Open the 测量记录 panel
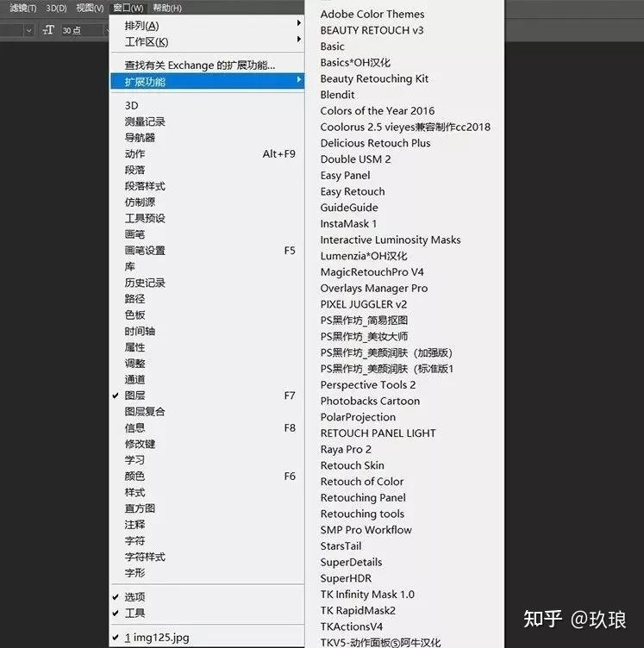The width and height of the screenshot is (644, 648). (207, 121)
